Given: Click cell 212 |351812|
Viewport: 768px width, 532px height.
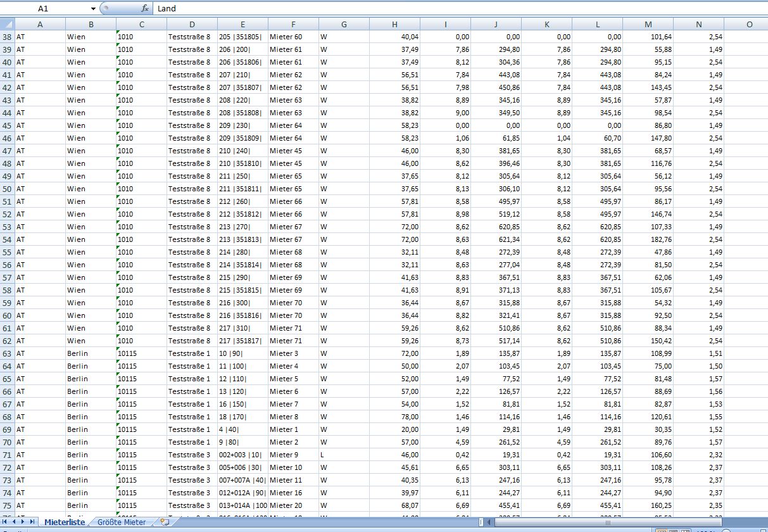Looking at the screenshot, I should [242, 214].
